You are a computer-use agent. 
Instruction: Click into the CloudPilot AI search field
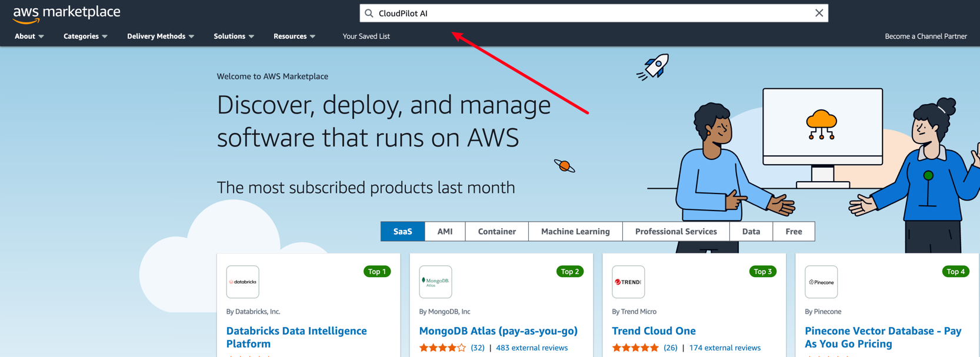point(594,13)
